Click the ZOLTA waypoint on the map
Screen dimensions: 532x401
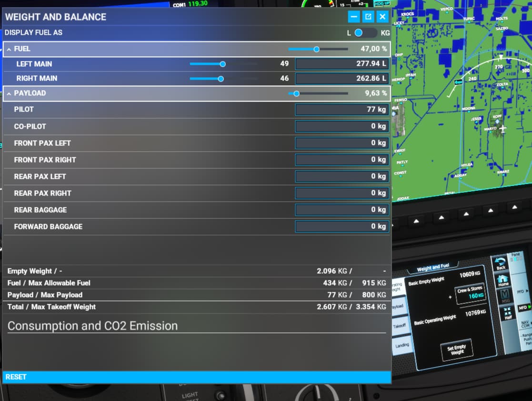pos(502,84)
